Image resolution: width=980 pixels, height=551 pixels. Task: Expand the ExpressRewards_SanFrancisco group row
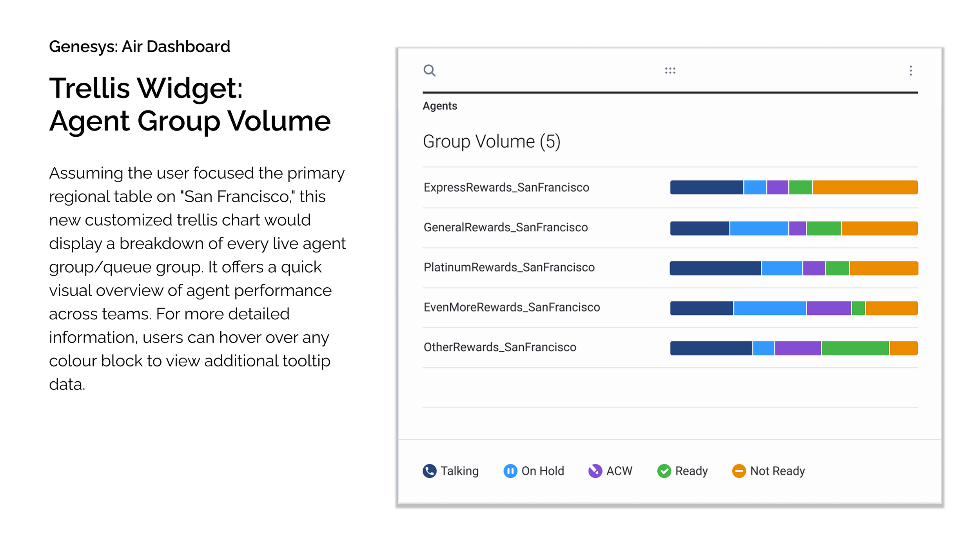(x=506, y=187)
